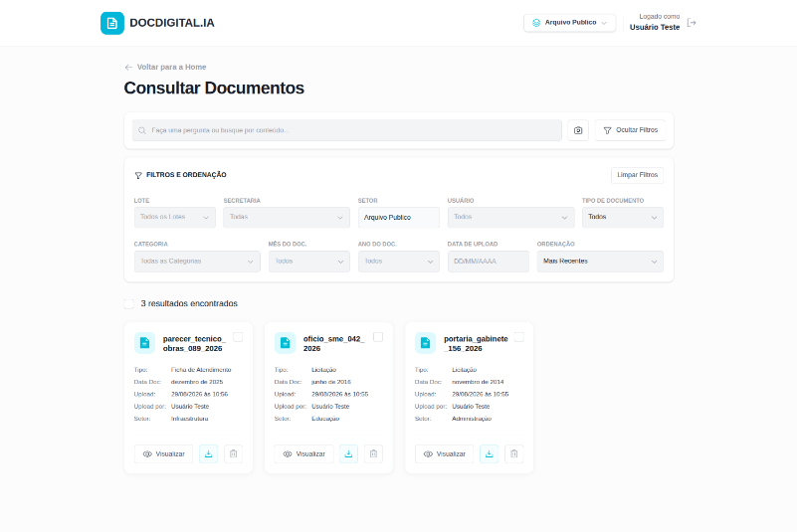Click Limpar Filtros button
Image resolution: width=797 pixels, height=532 pixels.
click(x=638, y=175)
